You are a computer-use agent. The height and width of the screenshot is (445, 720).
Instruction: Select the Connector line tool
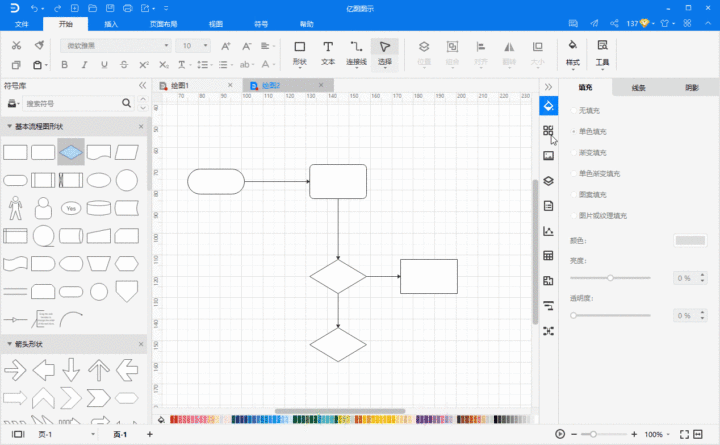pos(356,53)
